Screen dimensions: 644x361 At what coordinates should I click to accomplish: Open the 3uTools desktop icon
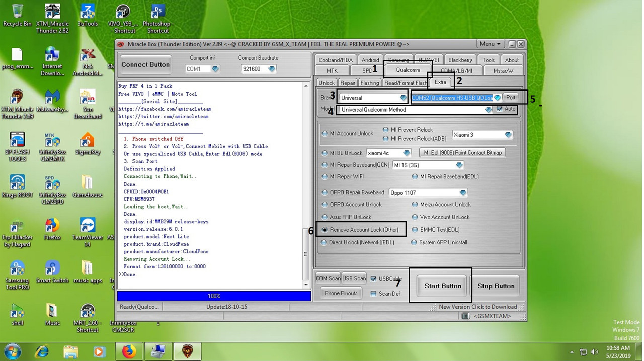[x=88, y=15]
